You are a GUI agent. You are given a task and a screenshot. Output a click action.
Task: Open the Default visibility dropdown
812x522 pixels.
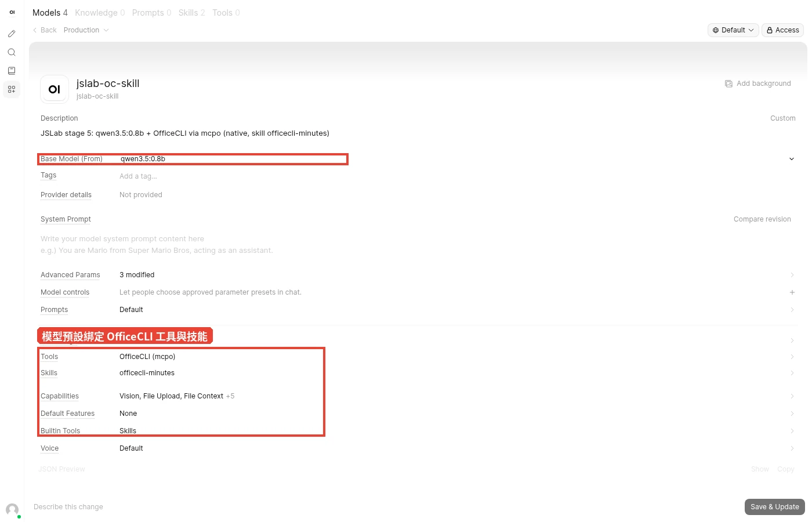point(733,30)
